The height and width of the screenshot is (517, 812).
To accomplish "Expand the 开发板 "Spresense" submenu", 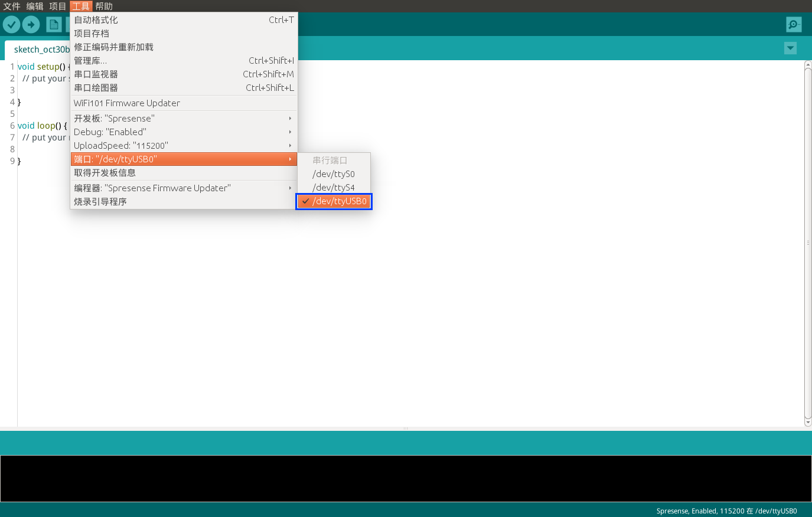I will point(183,119).
